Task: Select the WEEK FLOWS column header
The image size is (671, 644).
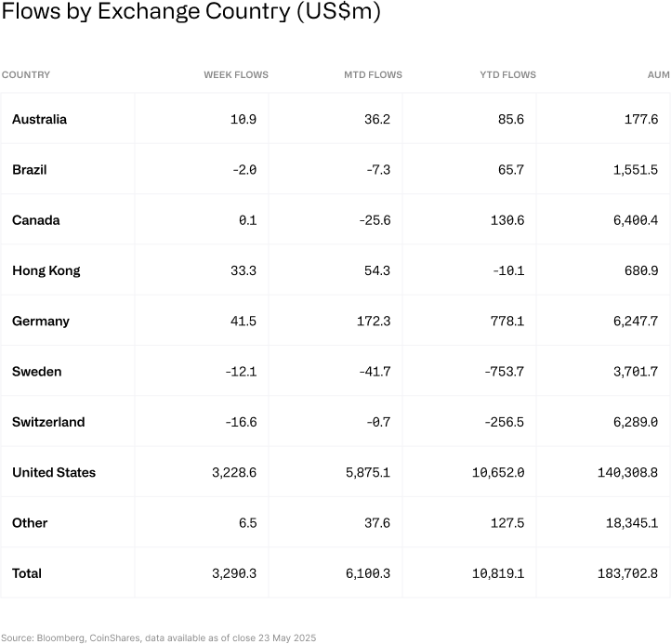Action: tap(236, 74)
